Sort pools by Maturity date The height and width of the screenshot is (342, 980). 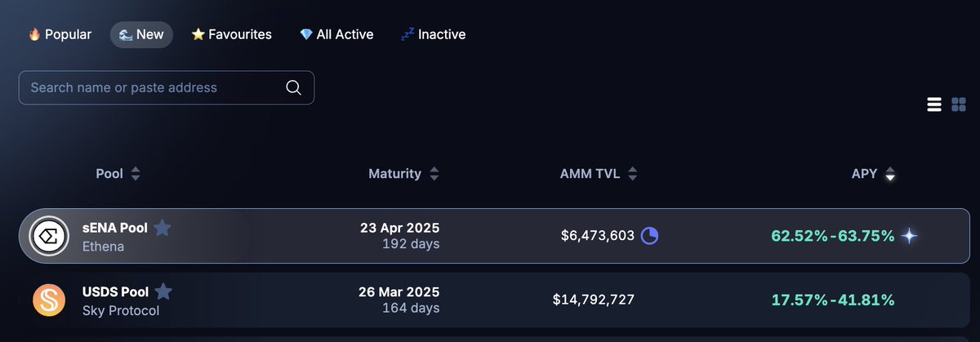[403, 174]
